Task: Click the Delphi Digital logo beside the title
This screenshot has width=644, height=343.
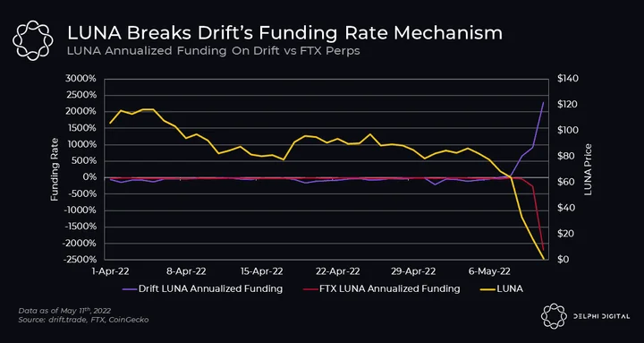Action: coord(32,40)
